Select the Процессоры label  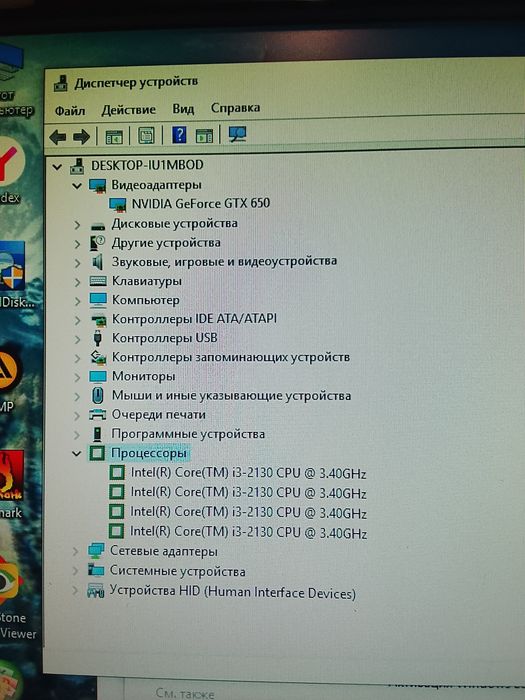click(149, 453)
